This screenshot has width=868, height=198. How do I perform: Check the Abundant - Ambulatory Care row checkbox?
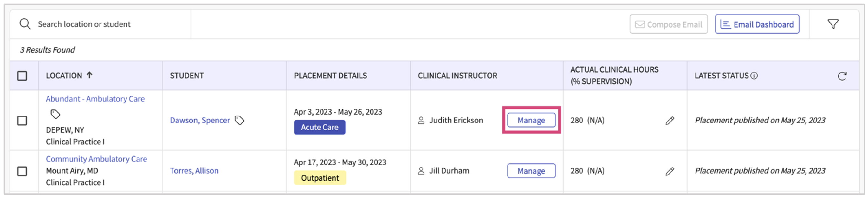pos(22,121)
